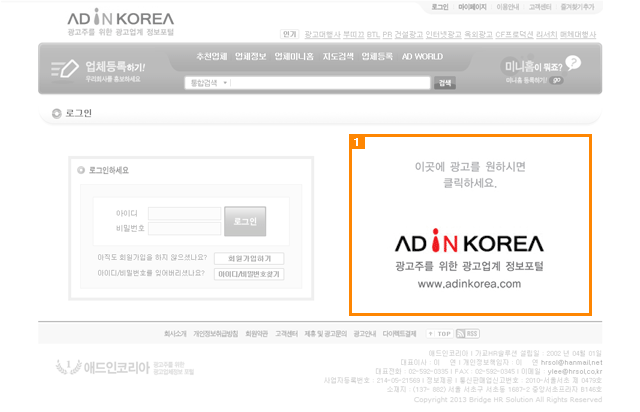Click the 광고안내 footer link
Viewport: 640px width, 412px height.
coord(364,334)
